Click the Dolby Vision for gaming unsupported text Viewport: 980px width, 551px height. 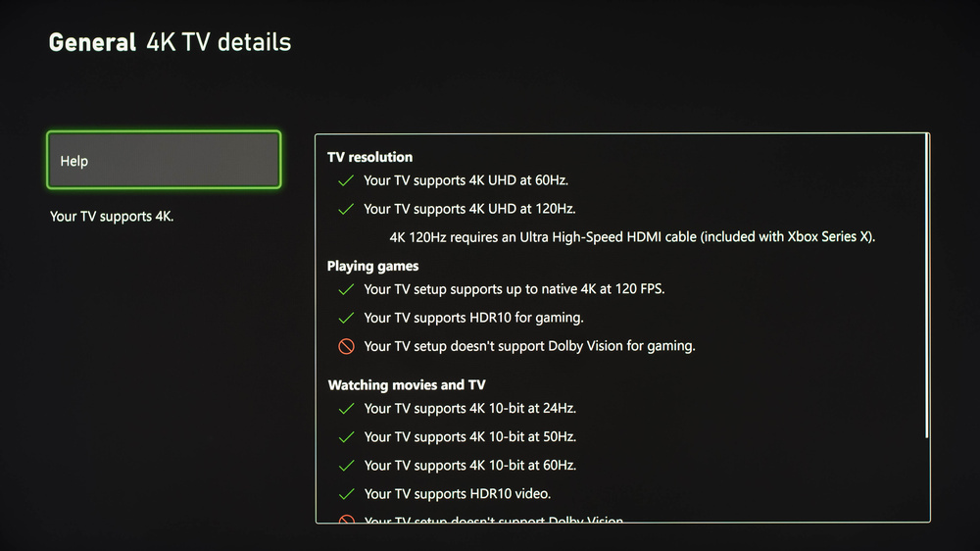529,346
